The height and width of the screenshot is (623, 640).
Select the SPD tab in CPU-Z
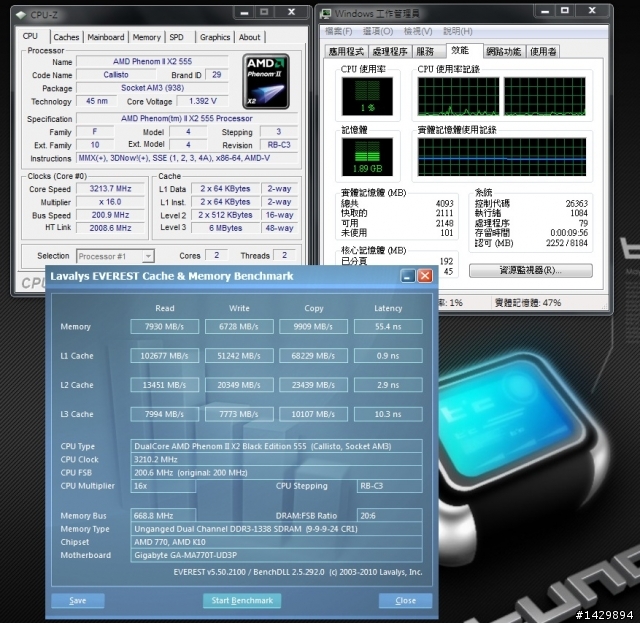(x=176, y=37)
